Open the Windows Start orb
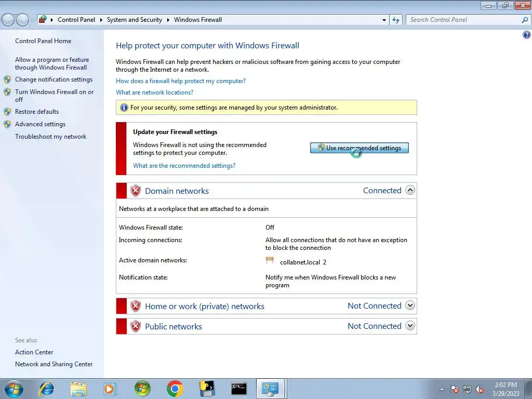This screenshot has width=532, height=399. 14,389
